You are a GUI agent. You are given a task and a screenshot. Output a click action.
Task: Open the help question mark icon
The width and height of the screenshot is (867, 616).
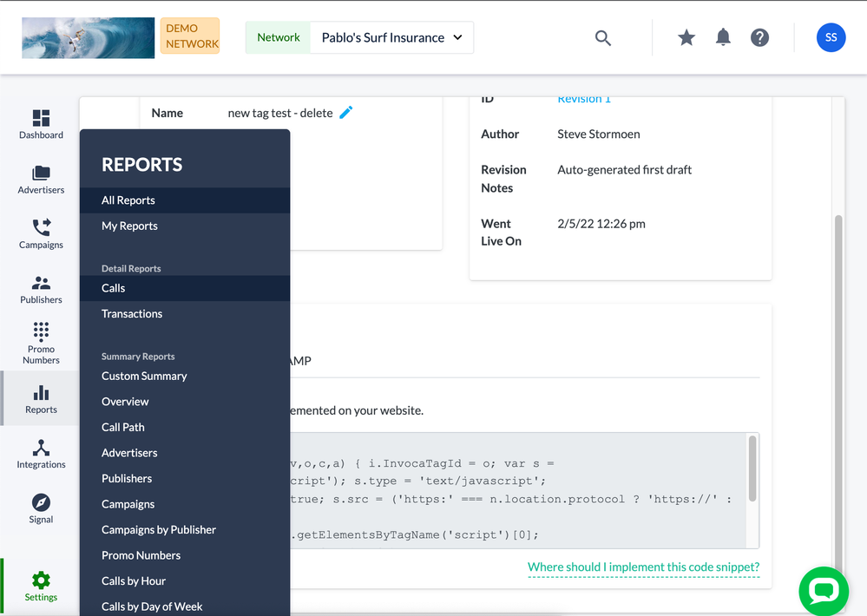[759, 37]
